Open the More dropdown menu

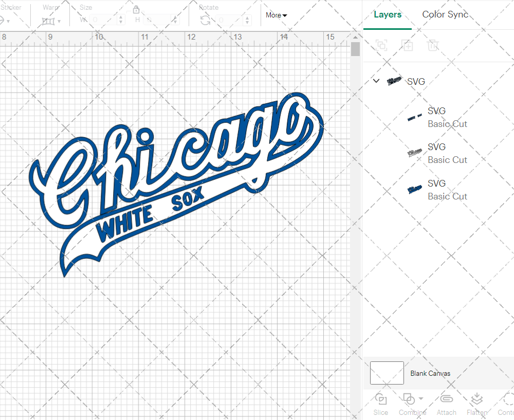point(277,15)
